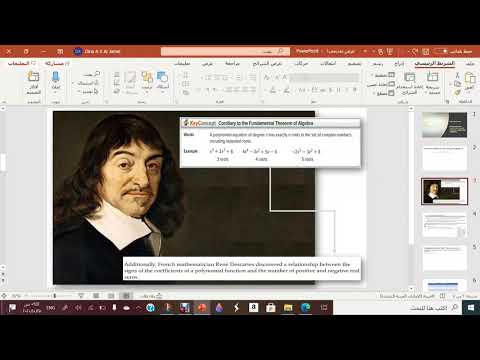Click the Undo icon in title bar
The width and height of the screenshot is (480, 360).
[415, 51]
